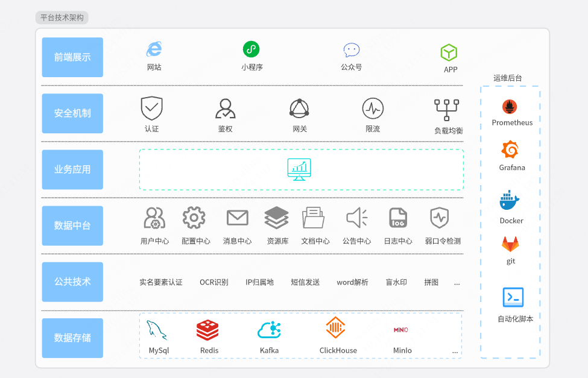Click the word解析 text
The width and height of the screenshot is (588, 378).
tap(353, 282)
